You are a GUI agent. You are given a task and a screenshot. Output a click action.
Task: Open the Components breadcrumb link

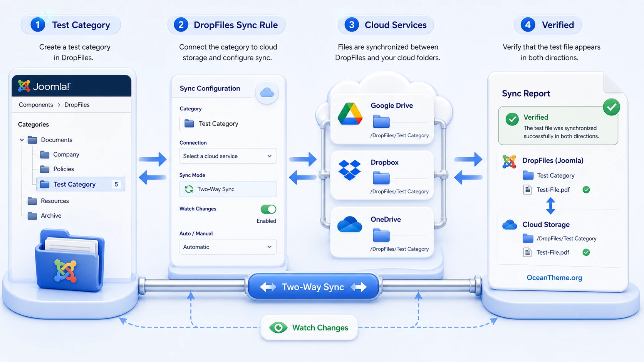[x=36, y=105]
